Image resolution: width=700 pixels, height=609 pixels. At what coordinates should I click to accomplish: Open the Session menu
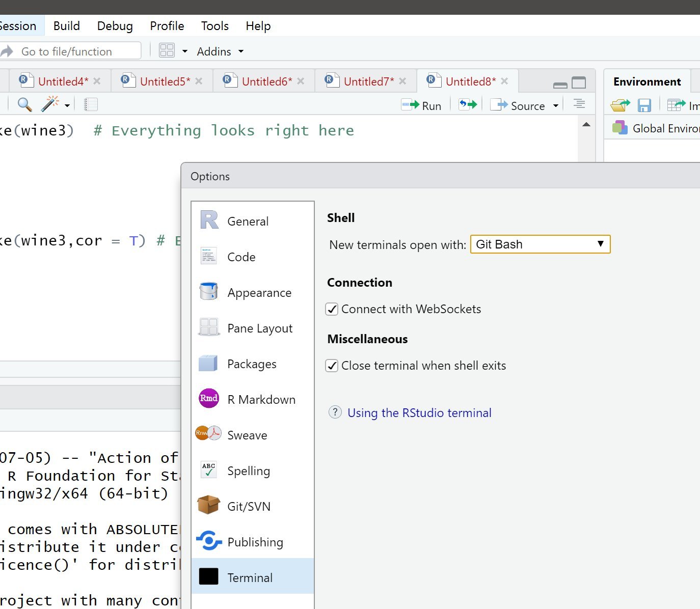coord(18,26)
